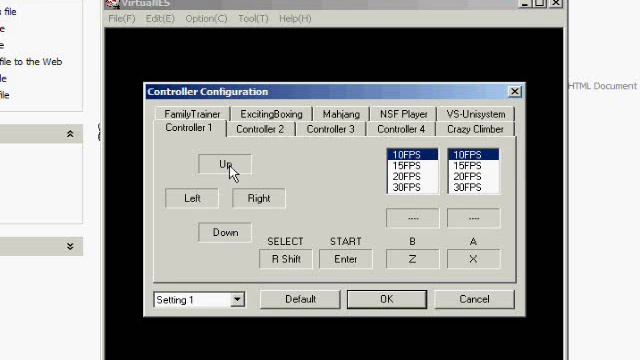This screenshot has height=360, width=640.
Task: Switch to the Controller 2 tab
Action: point(260,129)
